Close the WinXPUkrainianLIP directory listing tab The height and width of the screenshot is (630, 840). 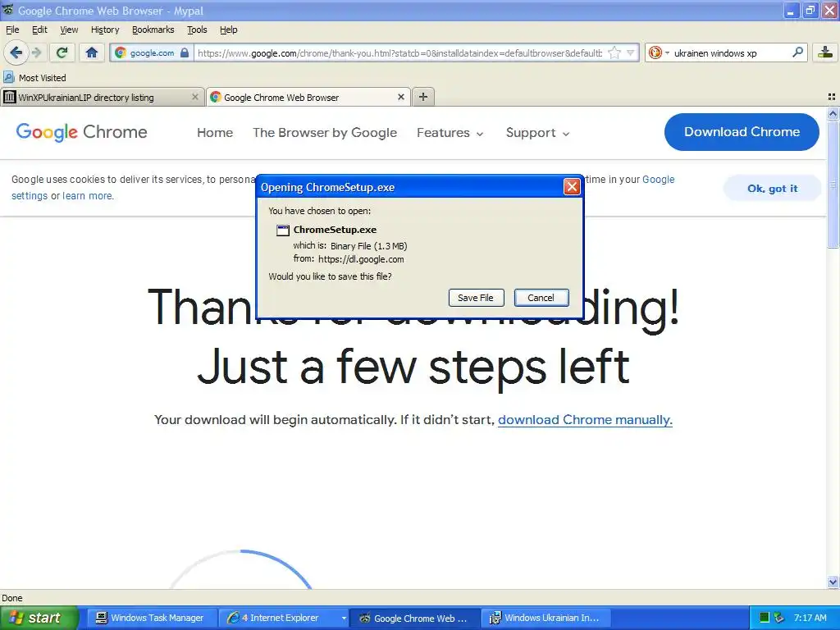tap(195, 97)
